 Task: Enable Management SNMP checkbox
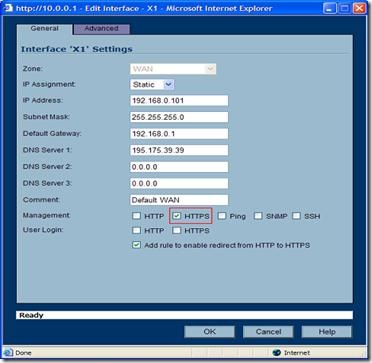click(x=258, y=216)
